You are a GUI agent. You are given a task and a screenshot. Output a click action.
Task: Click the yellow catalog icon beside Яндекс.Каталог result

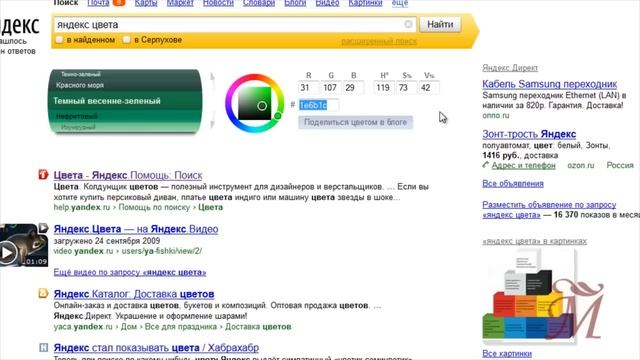(x=43, y=293)
